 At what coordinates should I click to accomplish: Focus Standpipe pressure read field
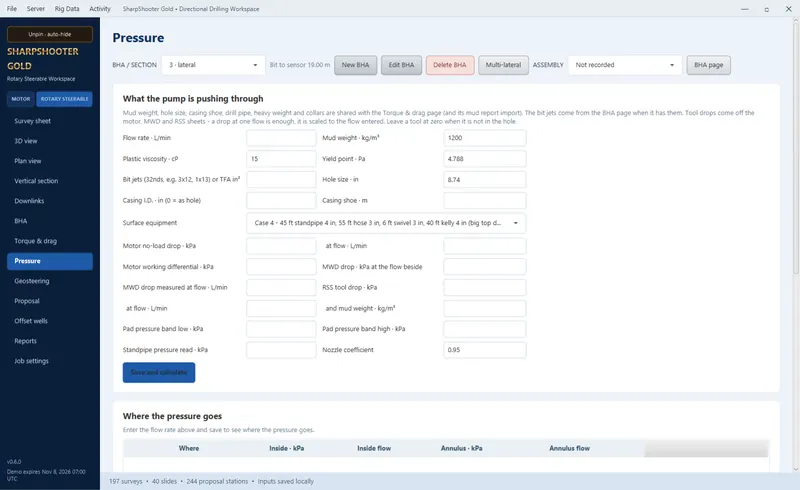pos(281,350)
